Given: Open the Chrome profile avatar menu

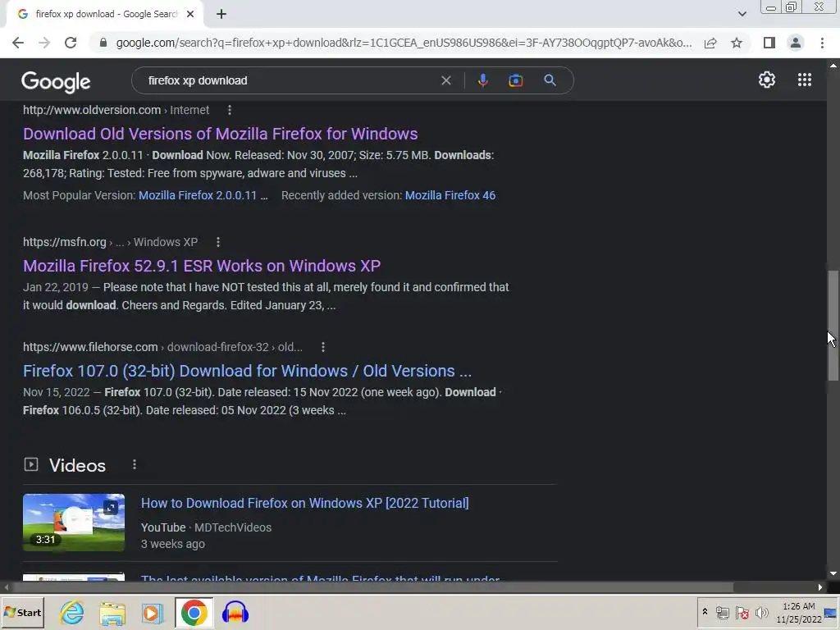Looking at the screenshot, I should pyautogui.click(x=796, y=43).
